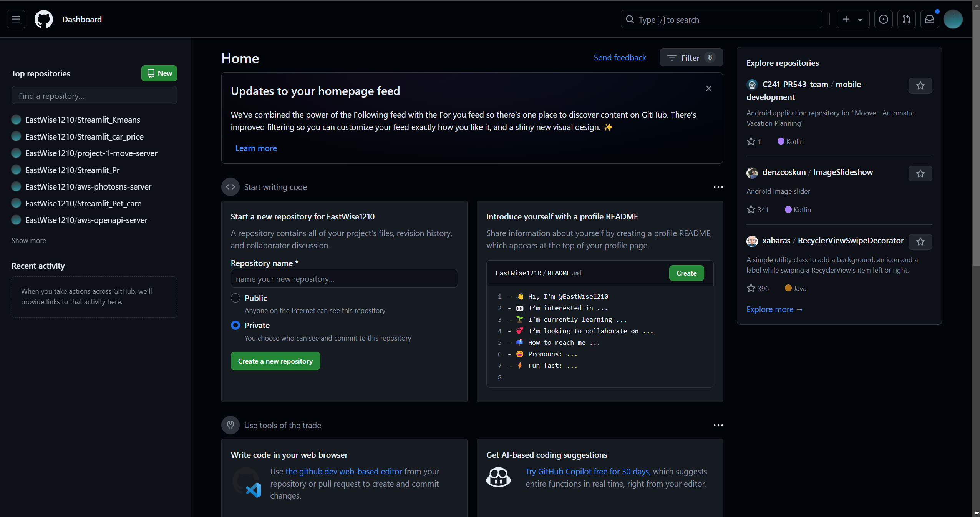The image size is (980, 517).
Task: Focus the repository name input field
Action: (344, 278)
